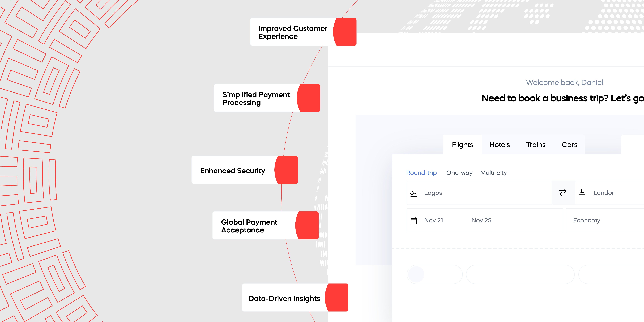Click the Need to book a business trip heading
Image resolution: width=644 pixels, height=322 pixels.
562,98
